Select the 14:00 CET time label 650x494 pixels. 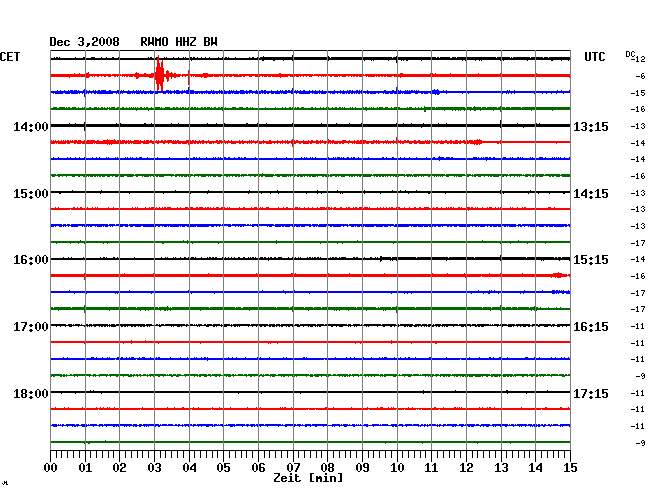point(31,126)
